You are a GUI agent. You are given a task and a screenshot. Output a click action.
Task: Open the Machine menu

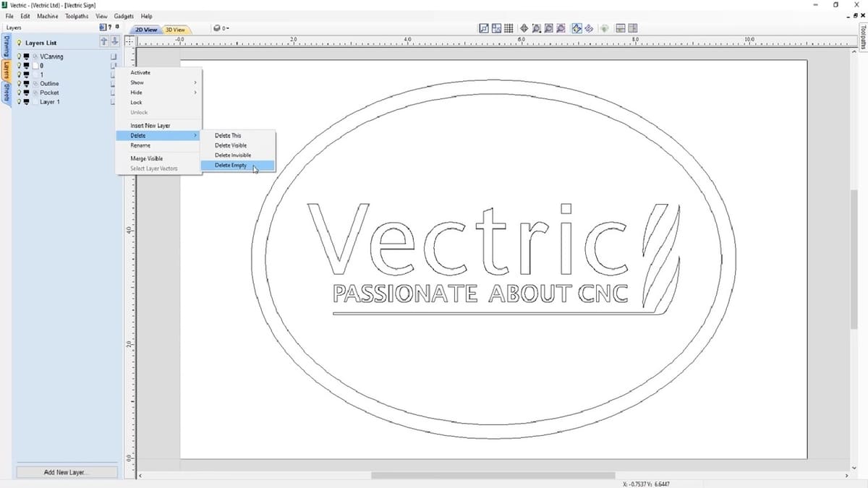tap(48, 16)
